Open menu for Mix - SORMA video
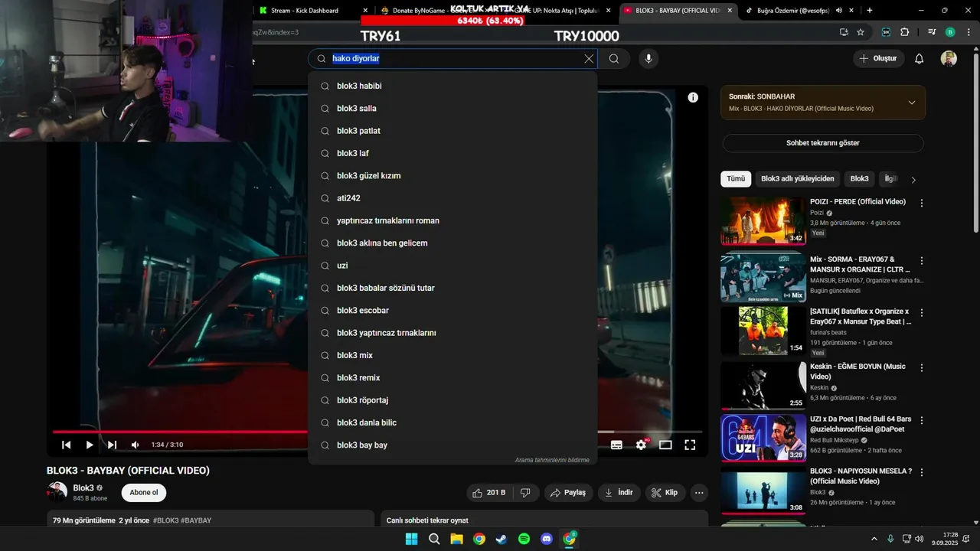 (922, 261)
